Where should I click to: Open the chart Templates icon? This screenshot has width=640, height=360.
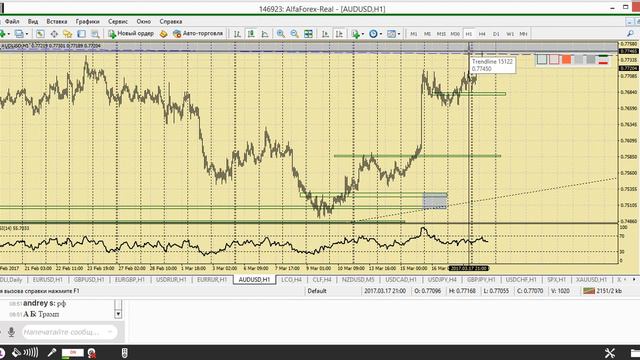point(391,34)
